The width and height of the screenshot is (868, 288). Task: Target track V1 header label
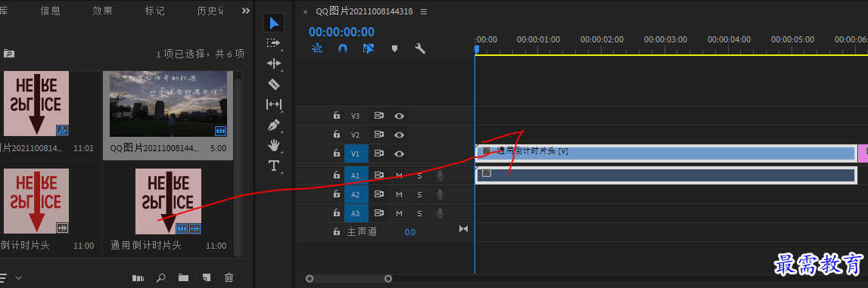click(356, 153)
